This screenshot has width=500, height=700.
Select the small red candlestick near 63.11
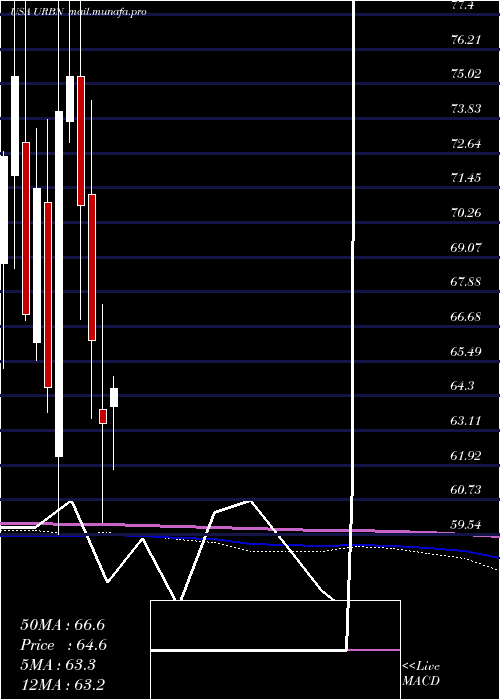pyautogui.click(x=103, y=416)
